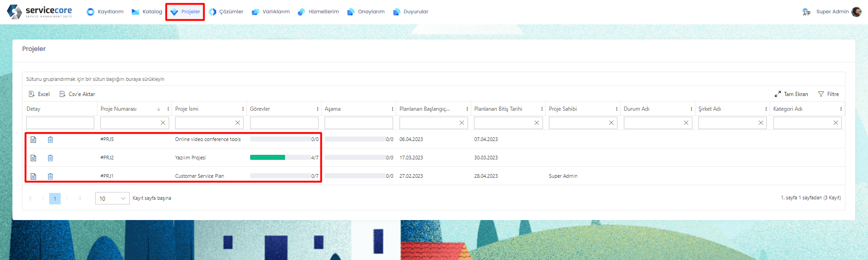Clear Planlanan Bitiş Tarihi filter X
Screen dimensions: 868x260
click(537, 123)
